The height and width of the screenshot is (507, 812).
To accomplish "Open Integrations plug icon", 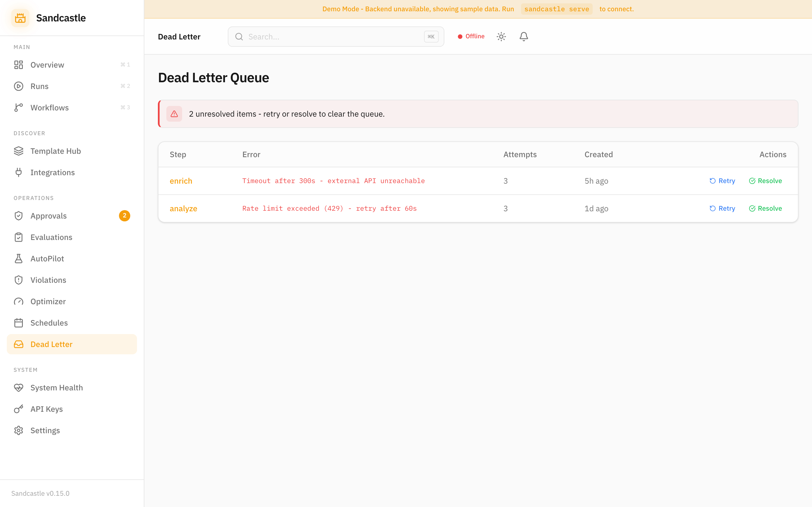I will [x=19, y=172].
